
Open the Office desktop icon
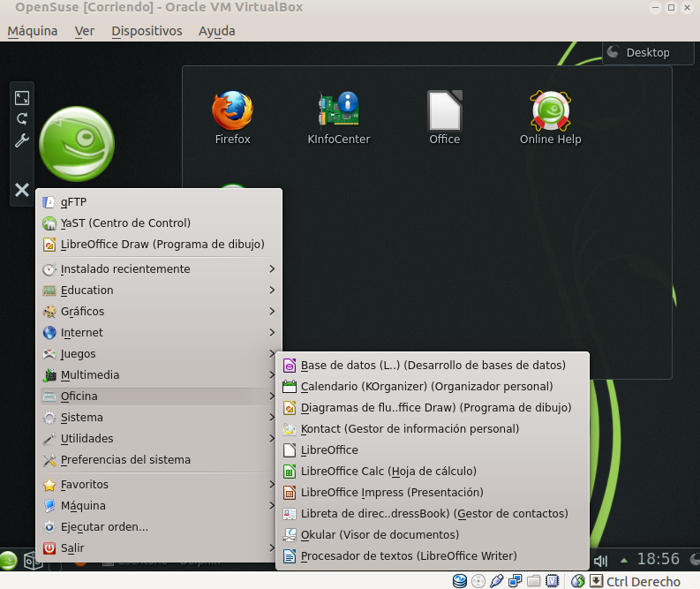[444, 117]
